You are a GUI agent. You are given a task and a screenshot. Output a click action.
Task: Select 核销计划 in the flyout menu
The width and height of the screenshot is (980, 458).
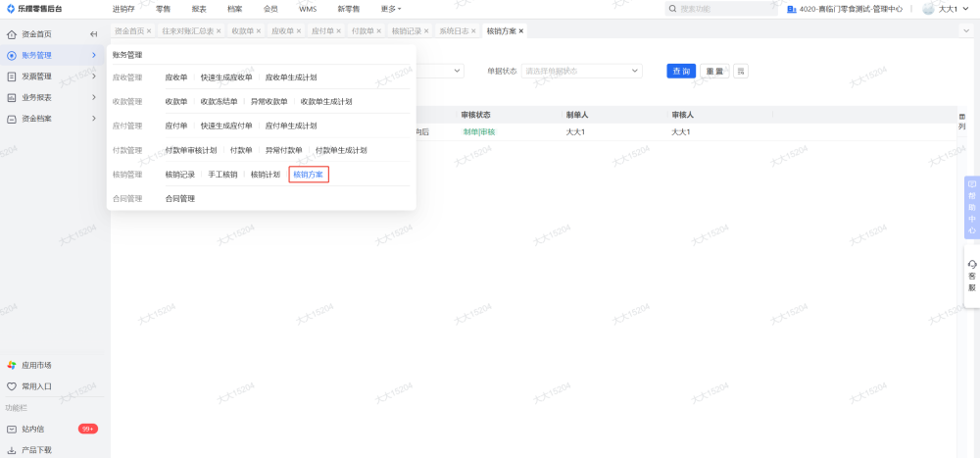[265, 175]
